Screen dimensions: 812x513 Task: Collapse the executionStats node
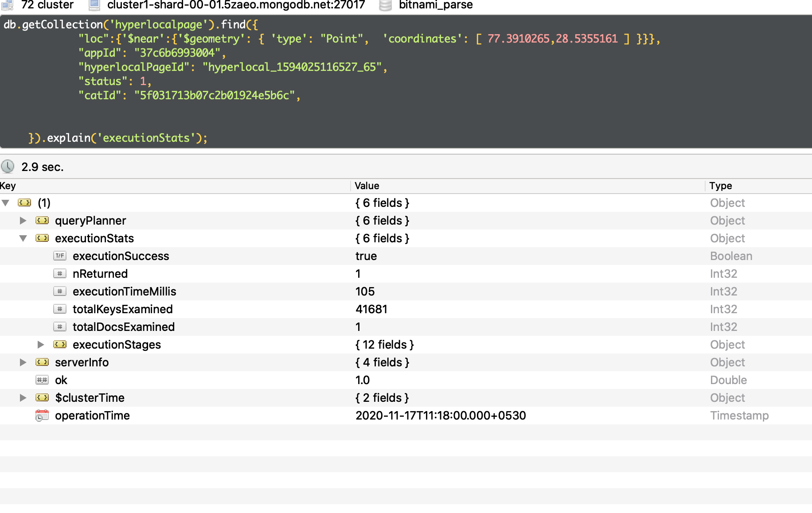pyautogui.click(x=23, y=238)
